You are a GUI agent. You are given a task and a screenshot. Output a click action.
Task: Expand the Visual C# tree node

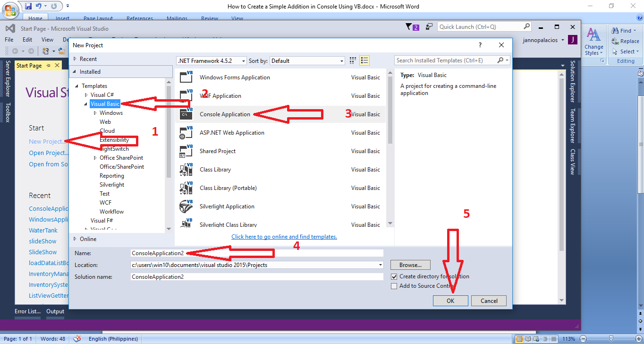point(86,95)
